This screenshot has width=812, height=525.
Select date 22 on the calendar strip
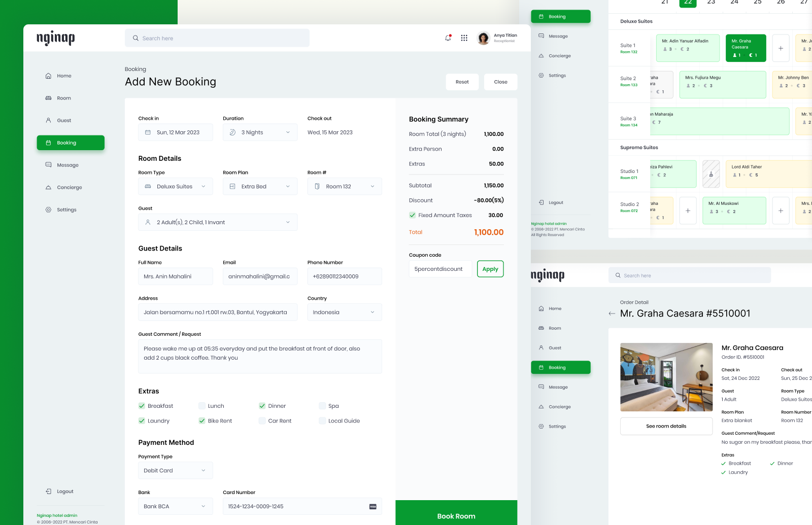[688, 2]
